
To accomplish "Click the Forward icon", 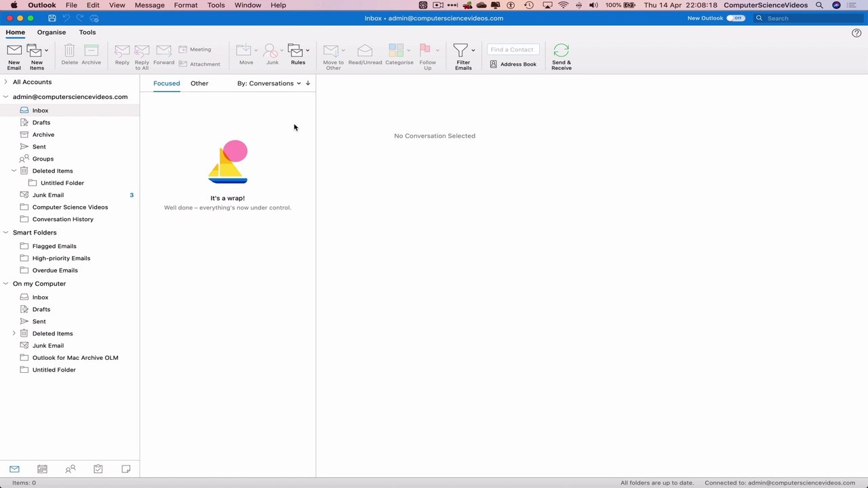I will pyautogui.click(x=163, y=51).
